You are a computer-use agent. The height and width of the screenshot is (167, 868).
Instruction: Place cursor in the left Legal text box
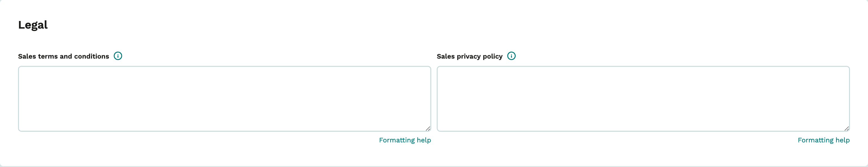[224, 99]
